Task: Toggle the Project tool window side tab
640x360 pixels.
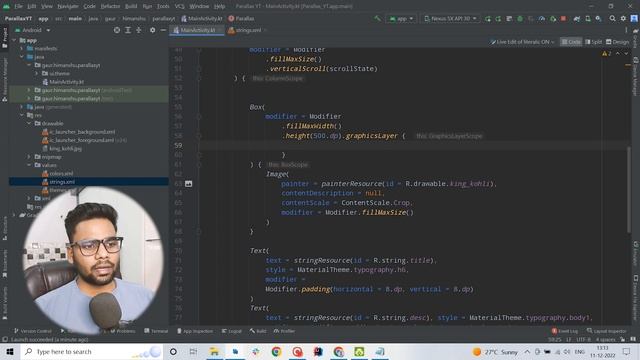Action: pos(4,38)
